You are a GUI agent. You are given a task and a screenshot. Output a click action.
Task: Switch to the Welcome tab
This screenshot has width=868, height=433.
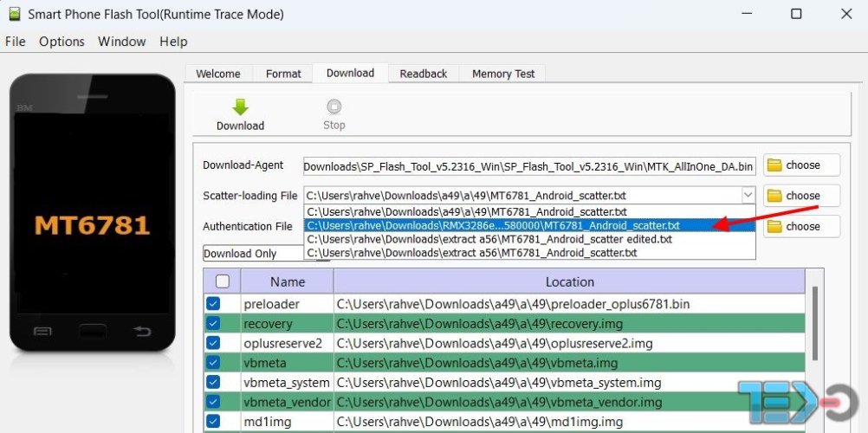(x=218, y=74)
